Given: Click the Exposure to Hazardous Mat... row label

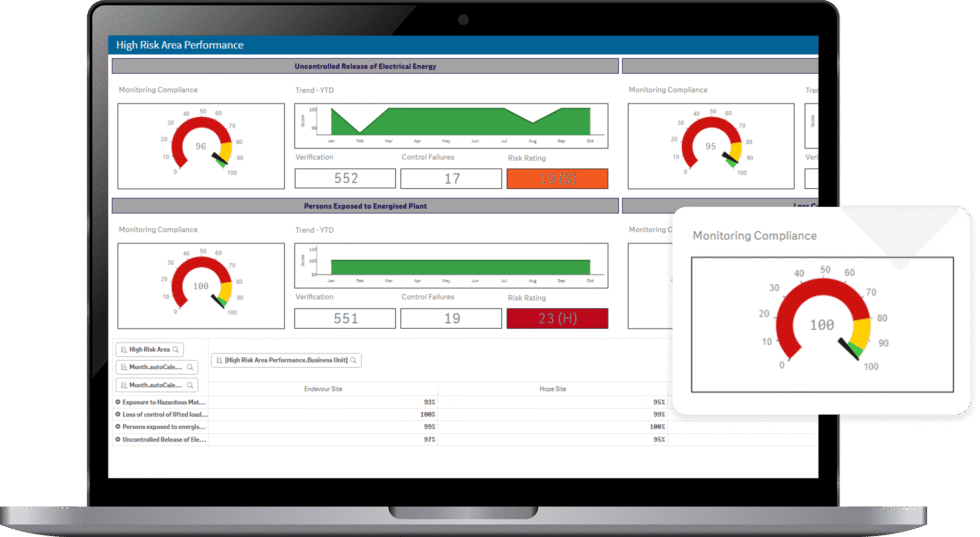Looking at the screenshot, I should point(164,402).
